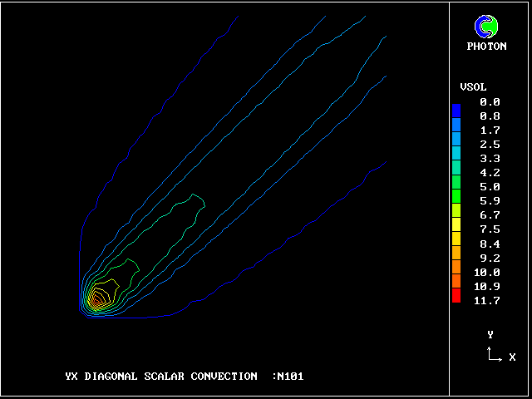Click the XY axis orientation indicator
Image resolution: width=532 pixels, height=399 pixels.
(494, 355)
